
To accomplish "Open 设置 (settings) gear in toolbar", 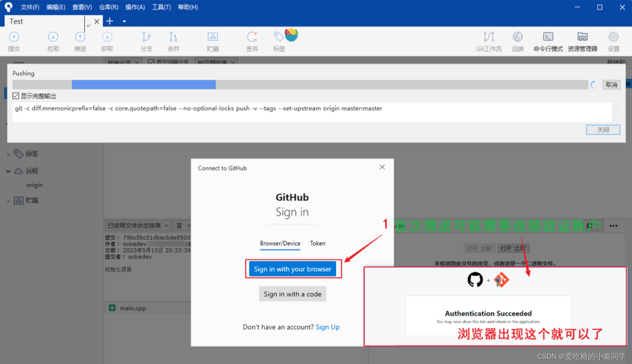I will coord(614,41).
